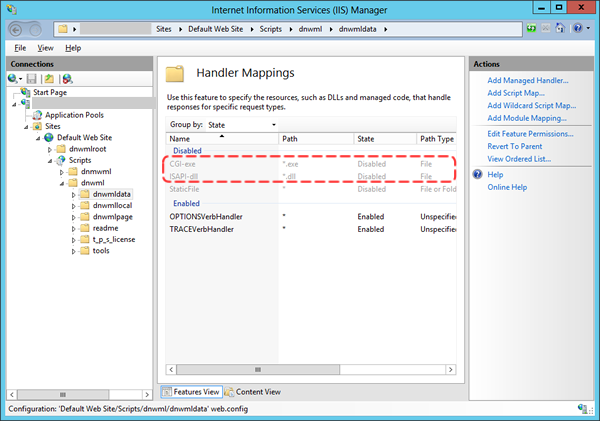Click Edit Feature Permissions link
The width and height of the screenshot is (600, 421).
click(x=530, y=134)
